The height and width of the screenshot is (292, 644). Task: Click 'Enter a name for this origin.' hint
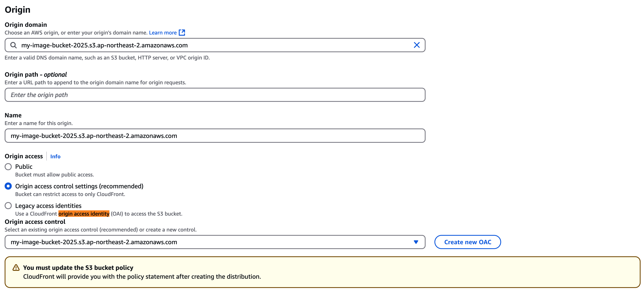[38, 123]
